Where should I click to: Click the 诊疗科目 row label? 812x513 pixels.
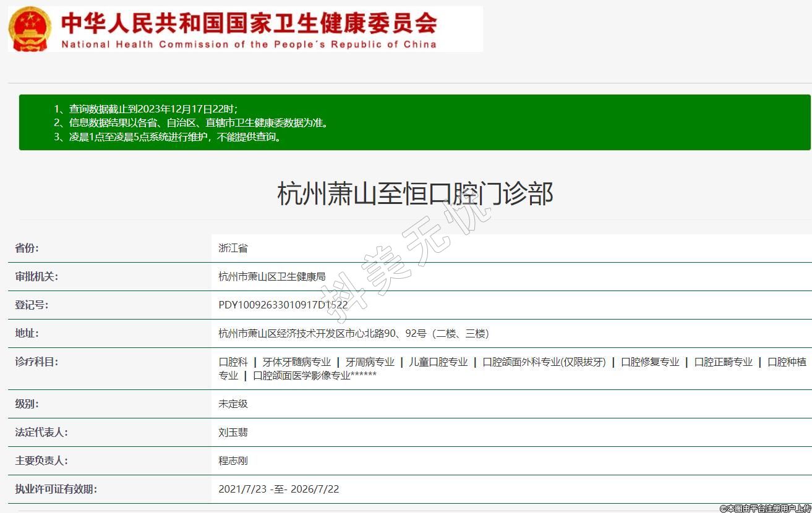point(36,362)
